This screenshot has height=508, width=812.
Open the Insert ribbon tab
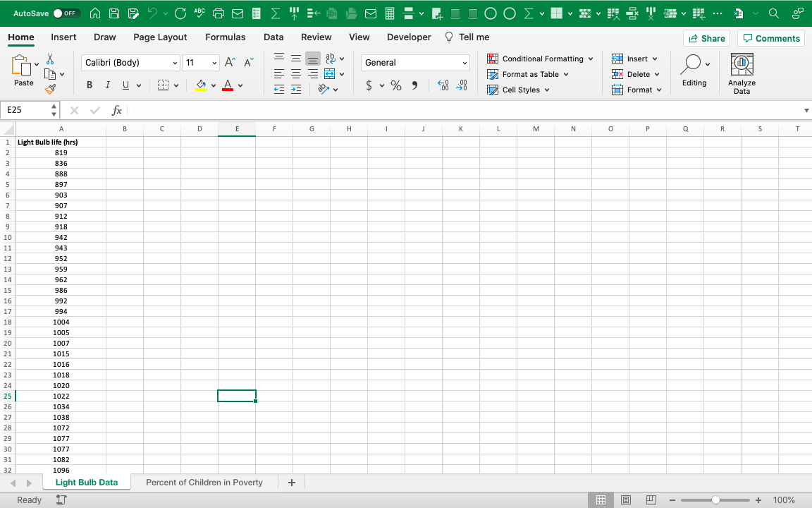tap(63, 37)
